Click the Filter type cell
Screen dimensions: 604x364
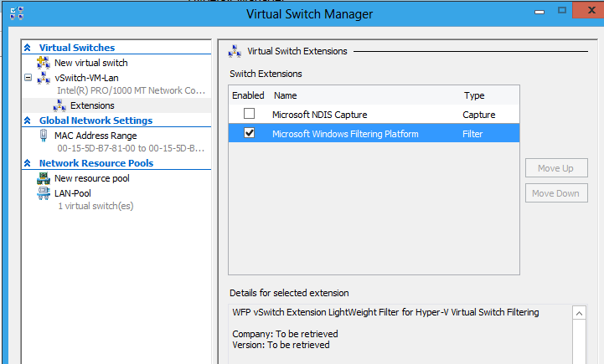click(x=472, y=134)
